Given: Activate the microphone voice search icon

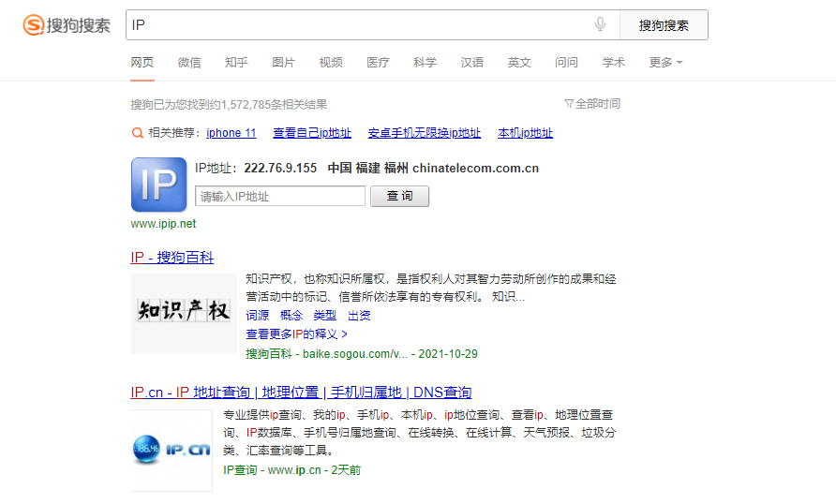Looking at the screenshot, I should 600,24.
